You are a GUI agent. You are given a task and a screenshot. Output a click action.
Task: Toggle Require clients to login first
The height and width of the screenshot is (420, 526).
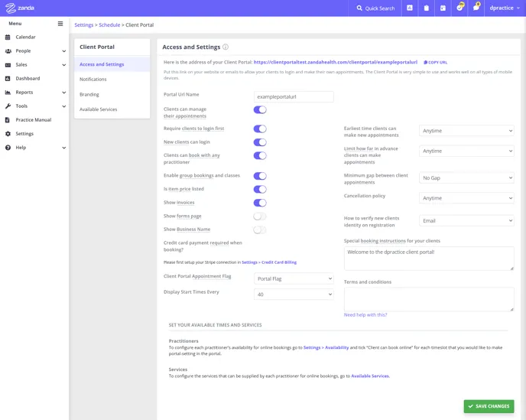tap(260, 129)
